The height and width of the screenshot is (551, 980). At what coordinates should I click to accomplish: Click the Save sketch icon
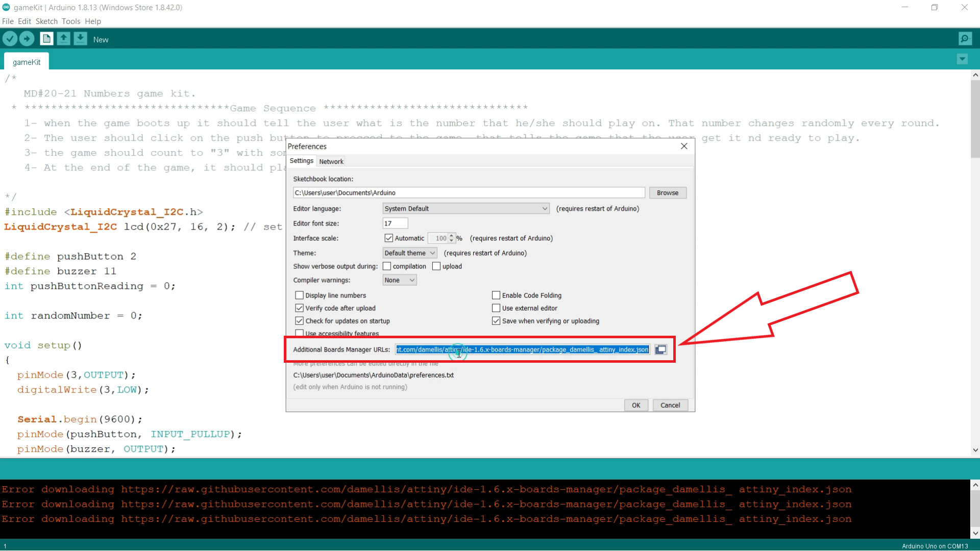click(80, 39)
